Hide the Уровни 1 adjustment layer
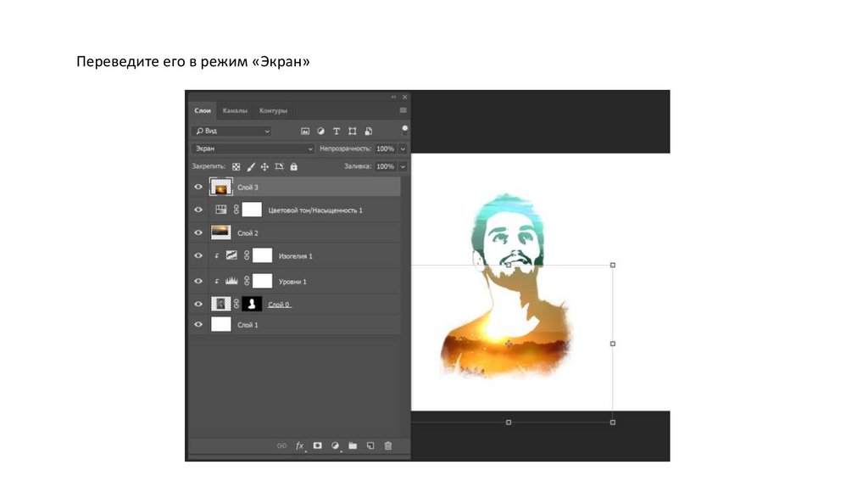Image resolution: width=868 pixels, height=487 pixels. pyautogui.click(x=198, y=280)
